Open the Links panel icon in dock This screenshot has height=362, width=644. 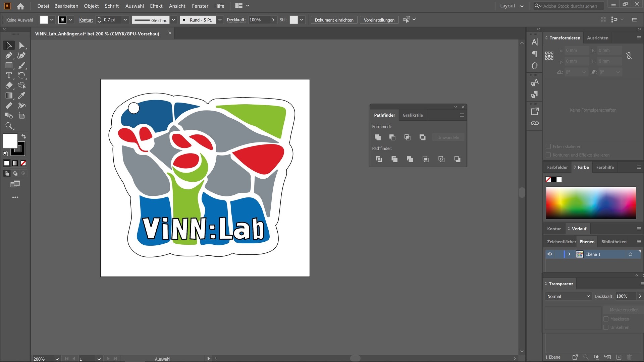(x=535, y=123)
